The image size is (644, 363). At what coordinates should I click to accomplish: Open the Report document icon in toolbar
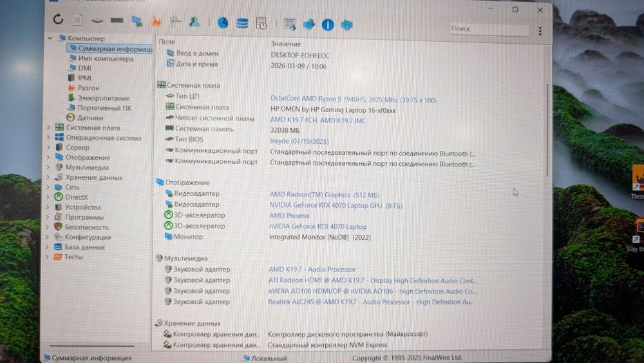tap(78, 20)
